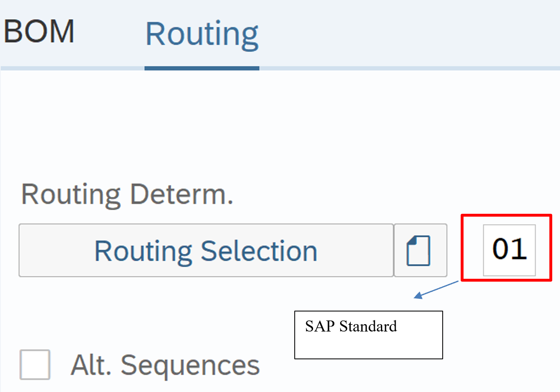
Task: Focus the 01 value inside red outline
Action: pos(509,250)
